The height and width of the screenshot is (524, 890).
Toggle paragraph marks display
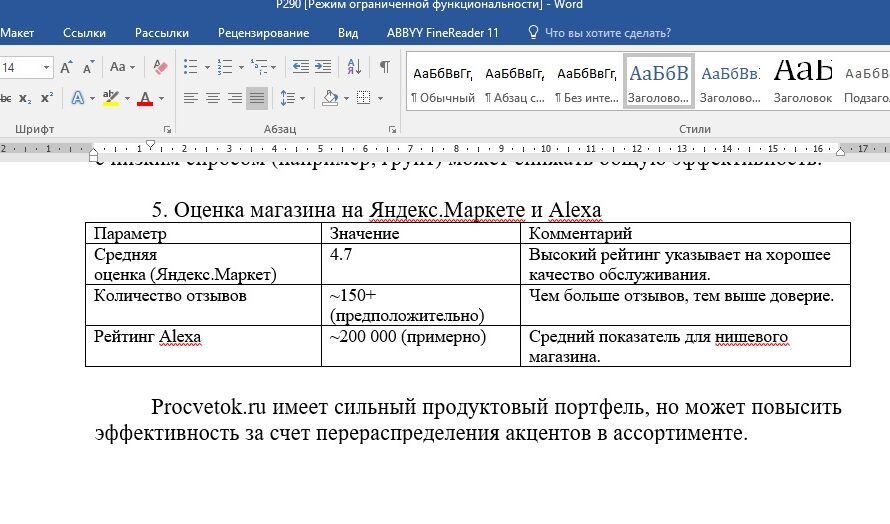click(384, 67)
